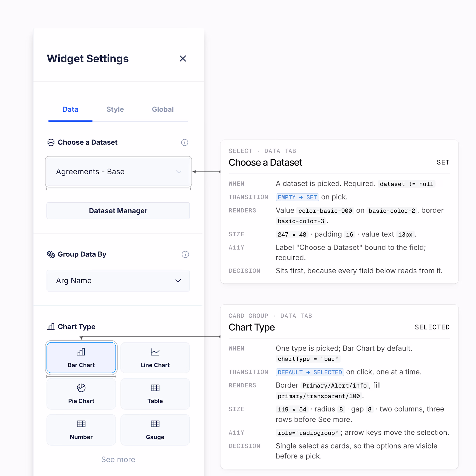Screen dimensions: 476x476
Task: Click the DEFAULT → SELECTED transition badge
Action: tap(310, 372)
